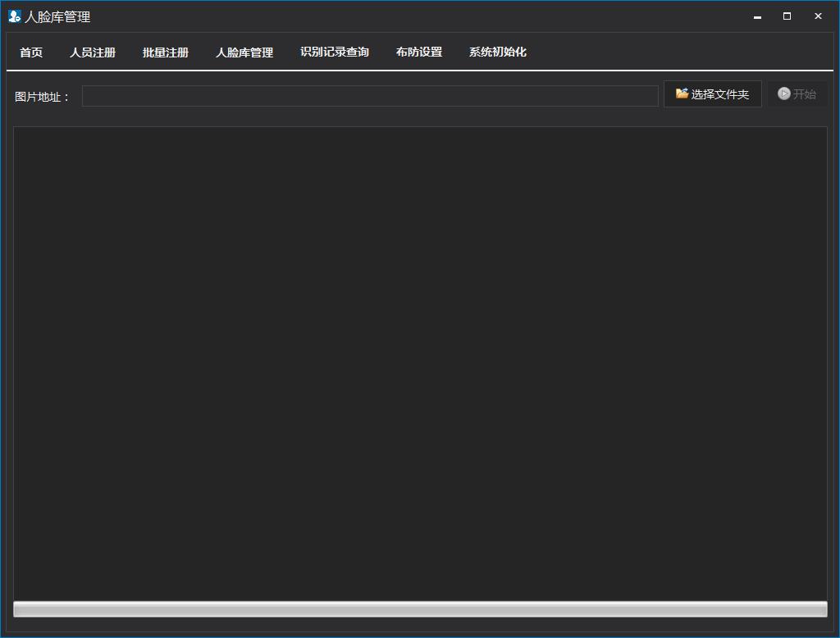This screenshot has width=840, height=638.
Task: Close the 人脸库管理 window
Action: (818, 16)
